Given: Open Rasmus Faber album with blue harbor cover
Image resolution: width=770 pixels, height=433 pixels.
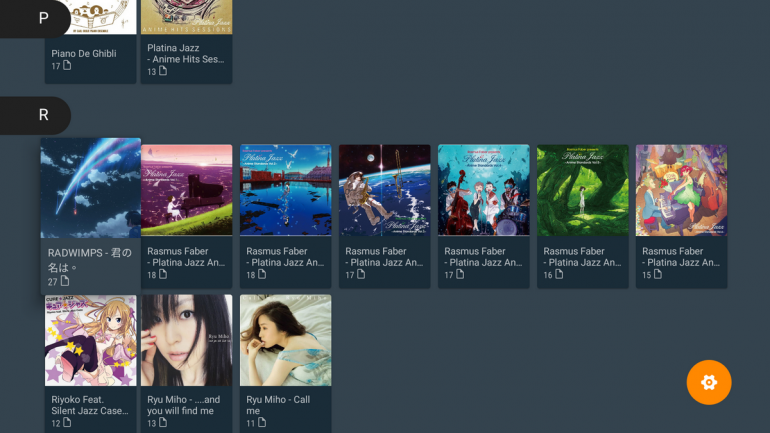Looking at the screenshot, I should point(285,190).
